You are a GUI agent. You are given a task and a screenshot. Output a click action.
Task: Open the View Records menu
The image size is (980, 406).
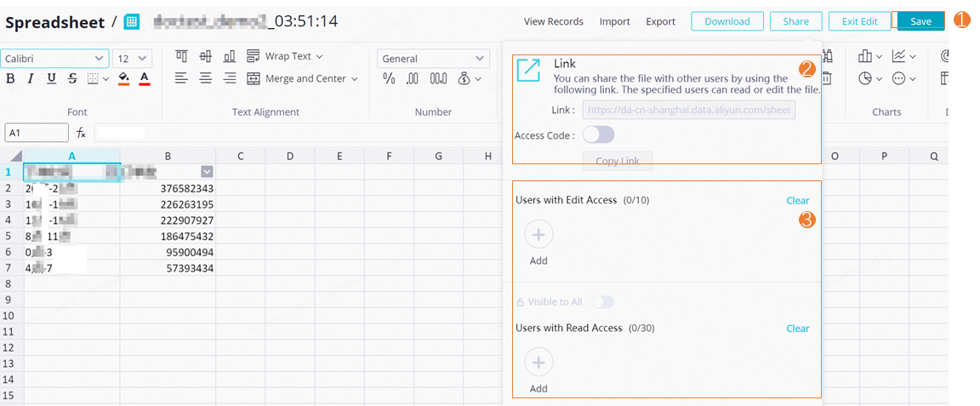tap(553, 21)
